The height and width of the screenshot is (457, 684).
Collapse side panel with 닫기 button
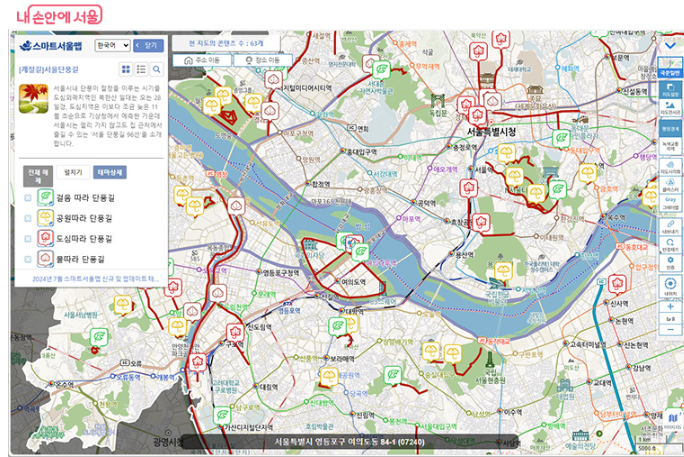149,45
